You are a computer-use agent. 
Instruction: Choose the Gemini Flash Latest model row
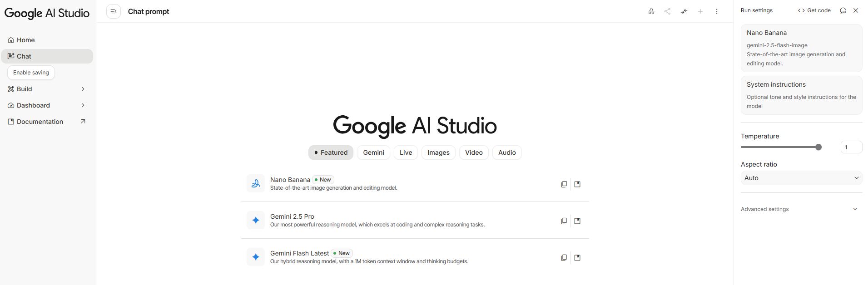coord(415,257)
